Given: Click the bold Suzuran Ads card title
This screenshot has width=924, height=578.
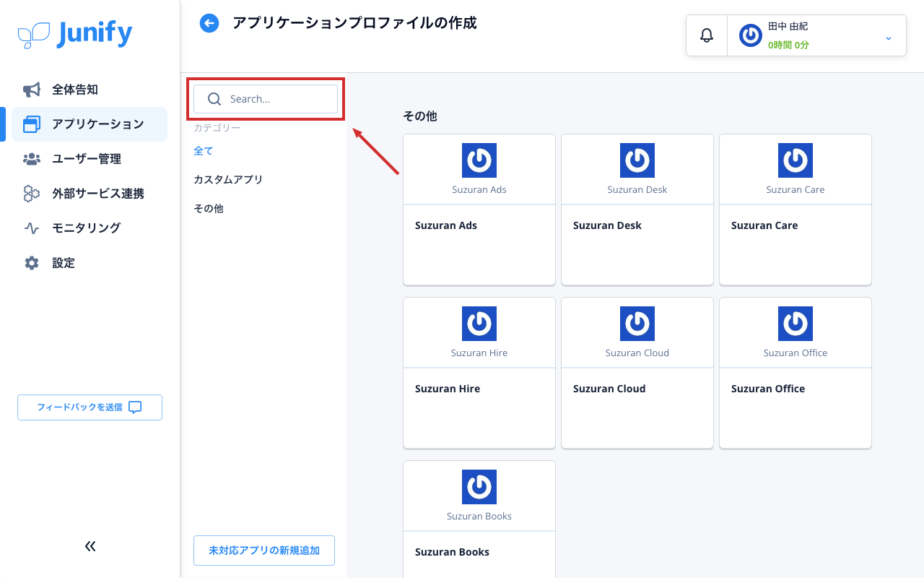Looking at the screenshot, I should coord(446,225).
